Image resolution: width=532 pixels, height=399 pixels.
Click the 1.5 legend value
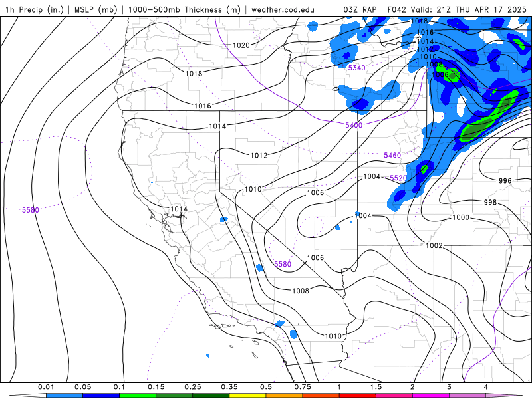click(376, 387)
